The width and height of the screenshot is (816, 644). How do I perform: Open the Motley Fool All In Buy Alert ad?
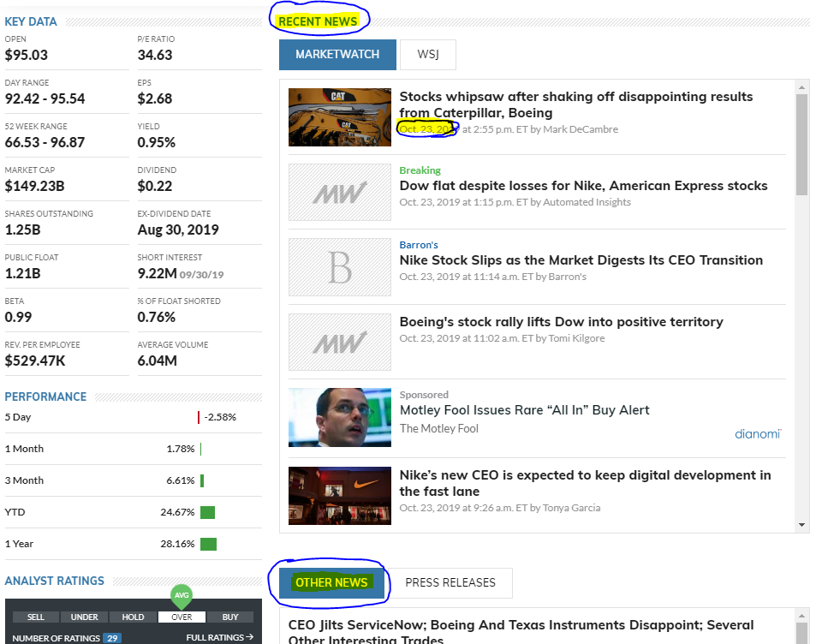(524, 410)
